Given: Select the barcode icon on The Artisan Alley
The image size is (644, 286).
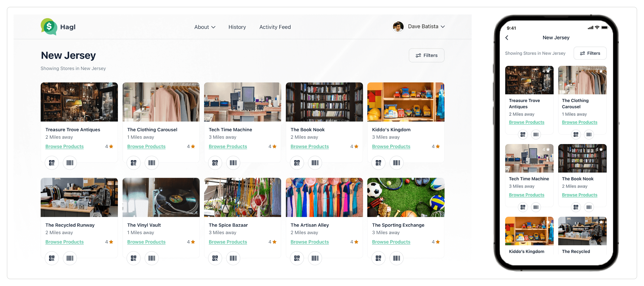Looking at the screenshot, I should (x=315, y=258).
